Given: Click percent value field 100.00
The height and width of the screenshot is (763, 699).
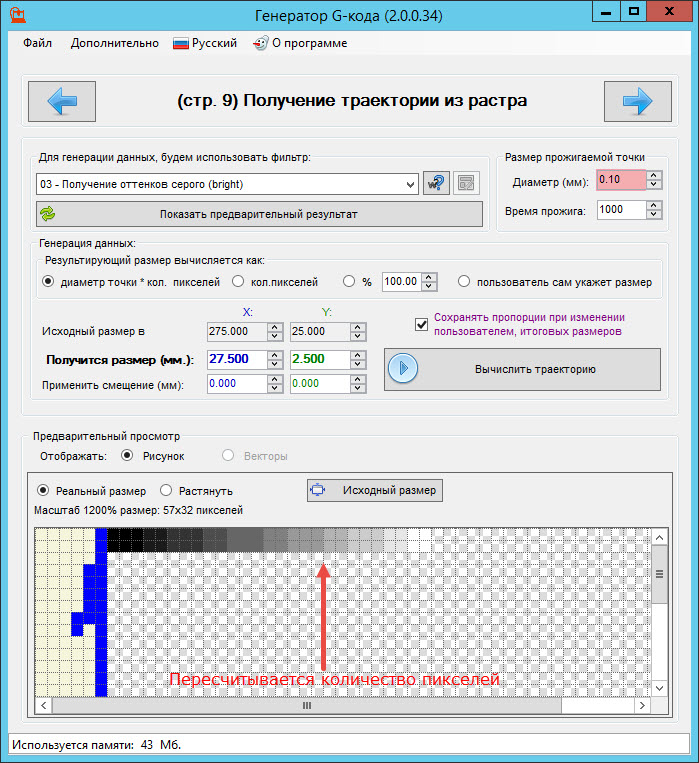Looking at the screenshot, I should (402, 281).
